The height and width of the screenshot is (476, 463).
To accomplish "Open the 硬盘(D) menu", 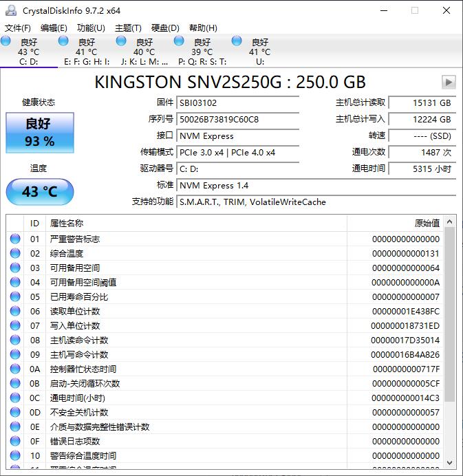I will 165,28.
